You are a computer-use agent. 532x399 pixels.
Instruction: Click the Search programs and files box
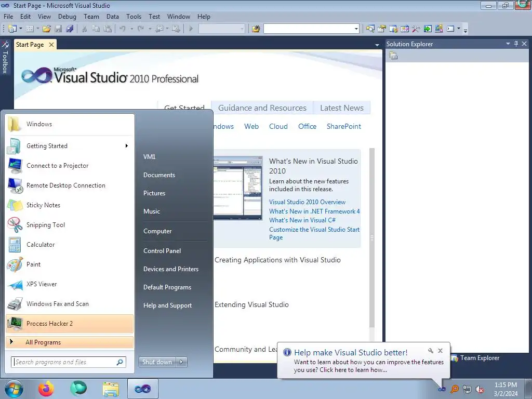pos(69,362)
